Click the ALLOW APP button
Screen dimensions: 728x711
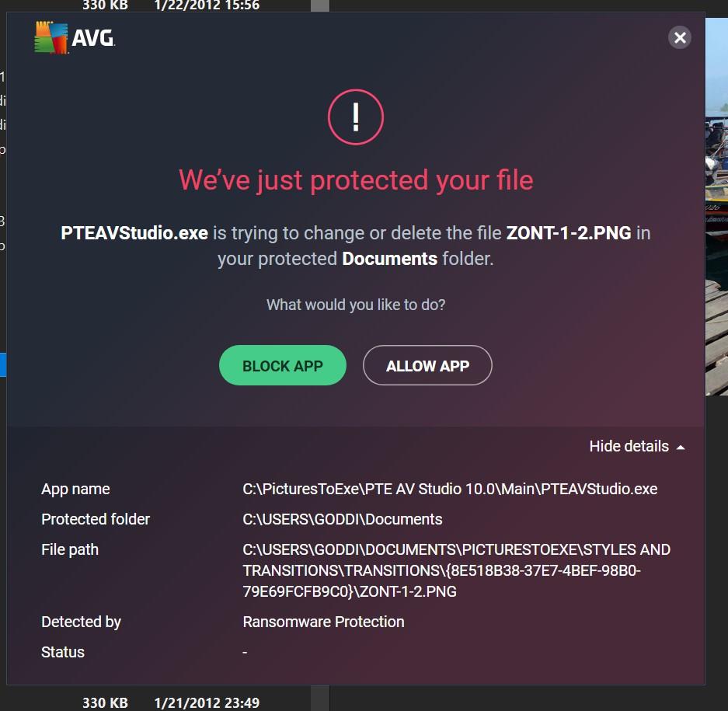427,365
